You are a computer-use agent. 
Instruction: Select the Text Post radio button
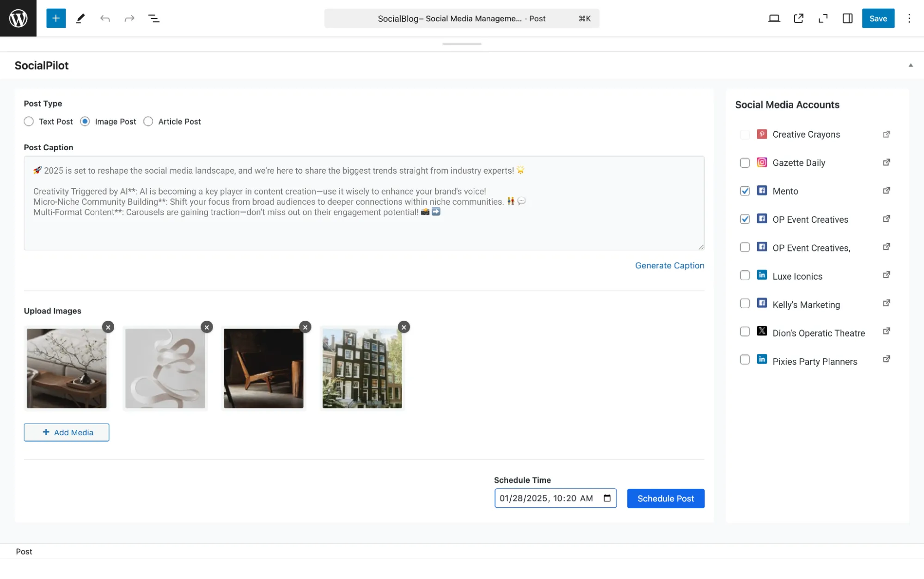29,122
